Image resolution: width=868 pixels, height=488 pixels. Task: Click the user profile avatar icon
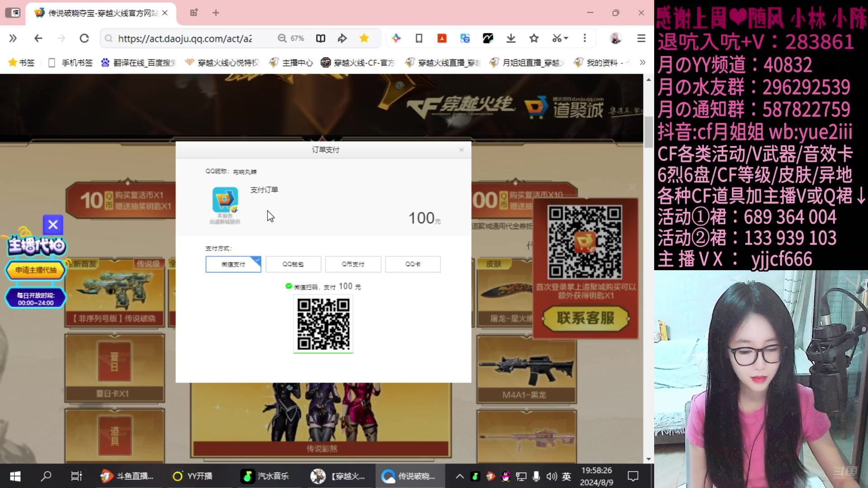[615, 38]
